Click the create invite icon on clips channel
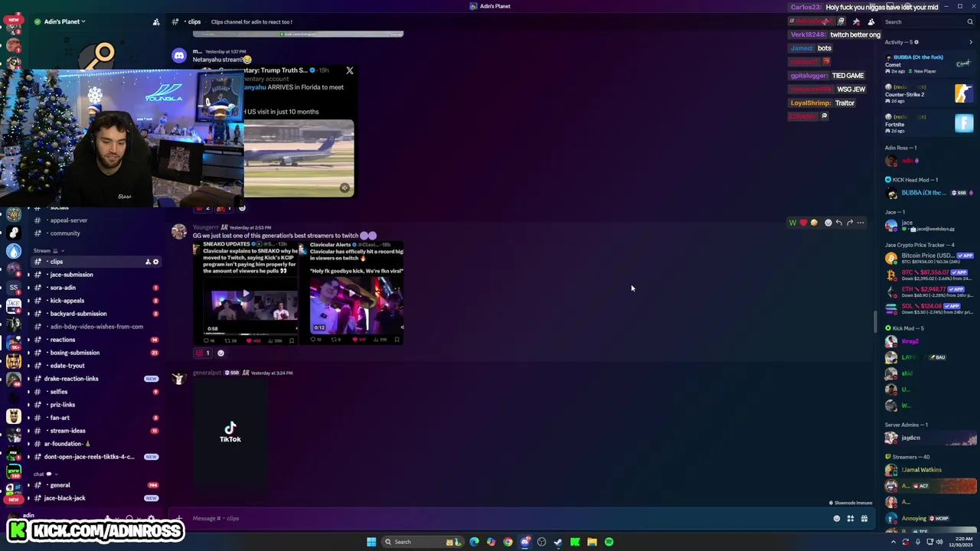Viewport: 980px width, 551px height. [148, 262]
